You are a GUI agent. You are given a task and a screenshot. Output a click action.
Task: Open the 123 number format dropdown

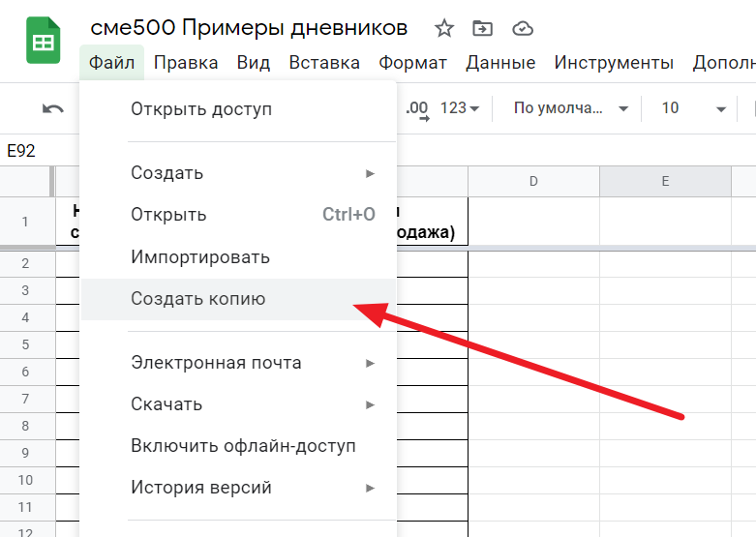(459, 108)
